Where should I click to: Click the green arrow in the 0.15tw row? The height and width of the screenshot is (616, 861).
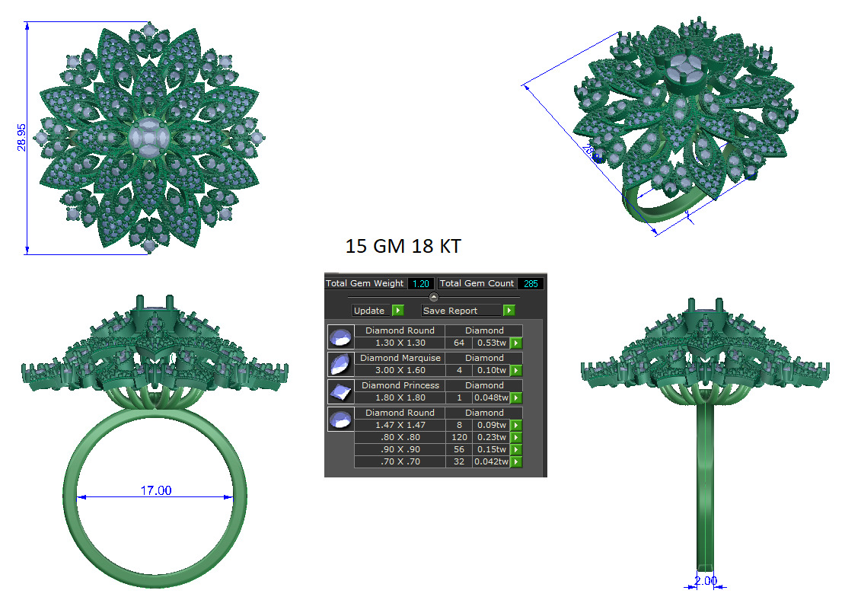[516, 450]
